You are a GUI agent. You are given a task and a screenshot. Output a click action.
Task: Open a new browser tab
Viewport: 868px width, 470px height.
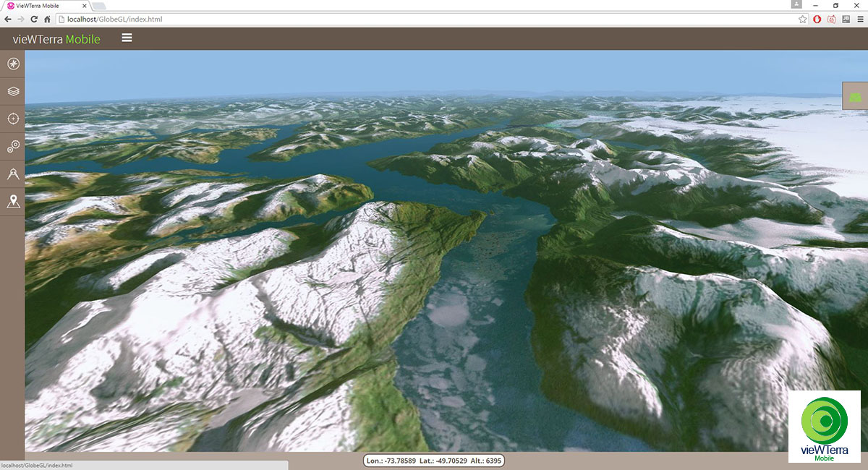pos(98,6)
